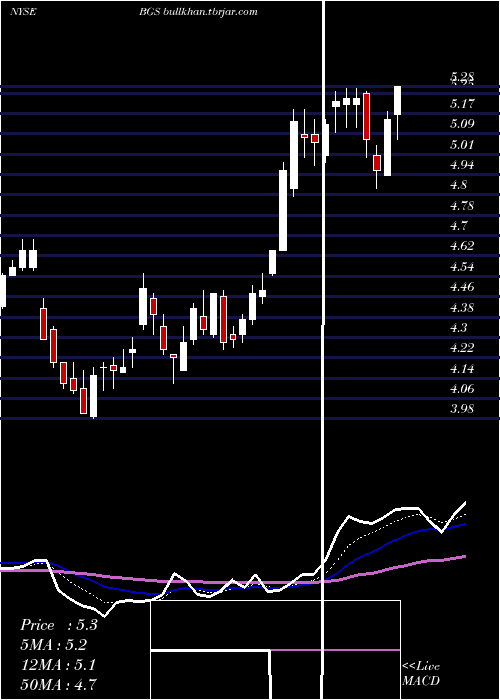The height and width of the screenshot is (700, 500).
Task: Click the 4.54 price axis label
Action: 462,267
